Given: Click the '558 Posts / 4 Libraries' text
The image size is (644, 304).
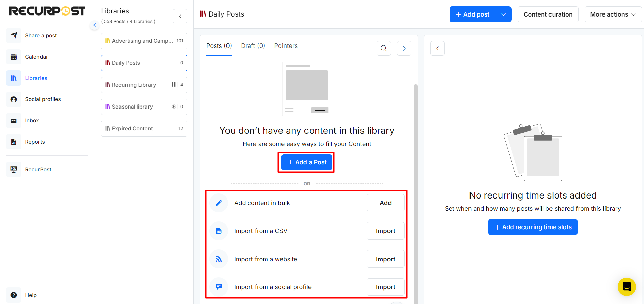Looking at the screenshot, I should tap(128, 21).
